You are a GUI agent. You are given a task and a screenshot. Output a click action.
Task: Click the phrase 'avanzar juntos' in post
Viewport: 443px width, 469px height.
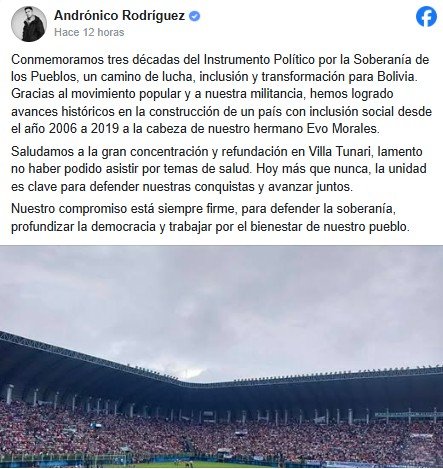pyautogui.click(x=310, y=187)
